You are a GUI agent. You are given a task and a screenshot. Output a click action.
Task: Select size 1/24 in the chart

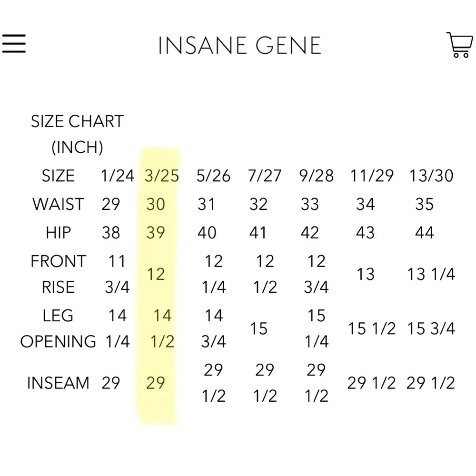tap(118, 176)
